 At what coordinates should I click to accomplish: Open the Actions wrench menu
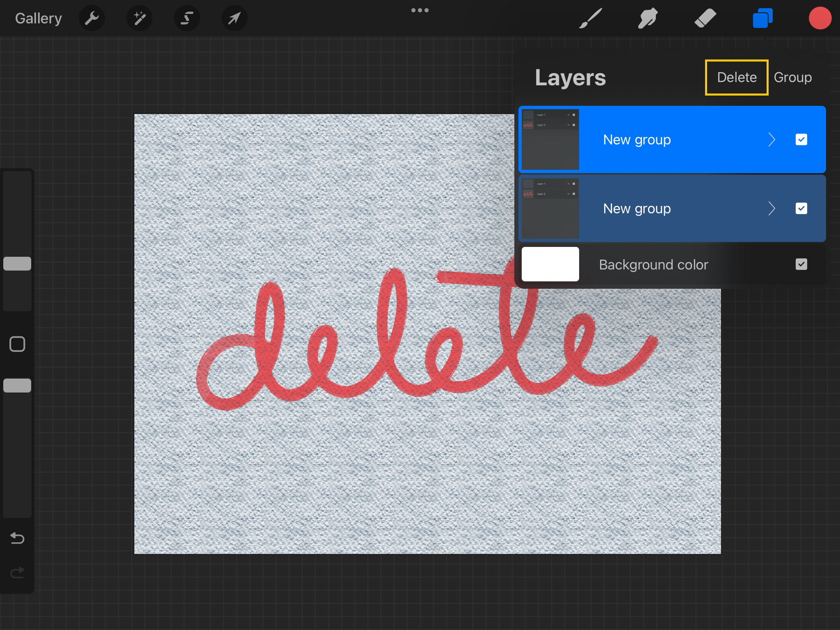point(91,18)
